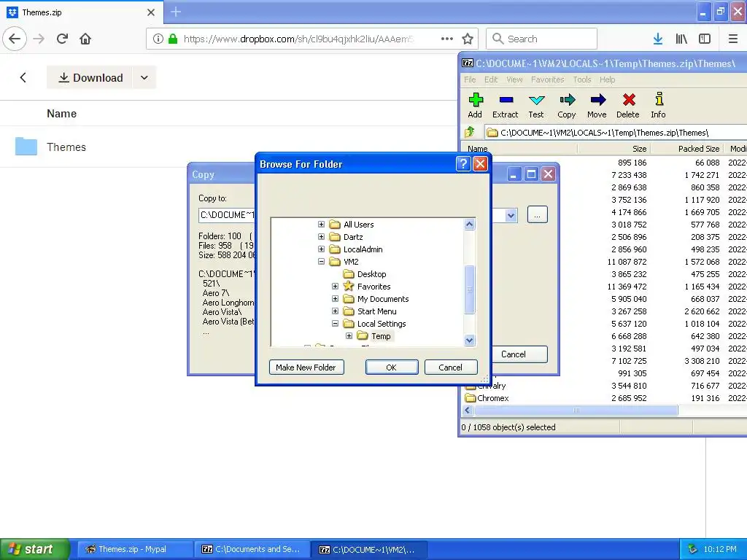Open the Themes folder icon in Dropbox
Viewport: 747px width, 560px height.
(x=26, y=147)
